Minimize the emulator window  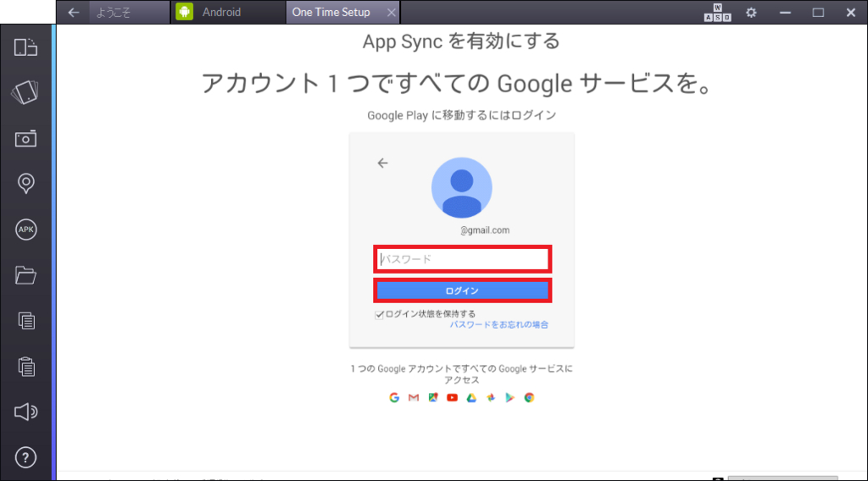click(785, 12)
